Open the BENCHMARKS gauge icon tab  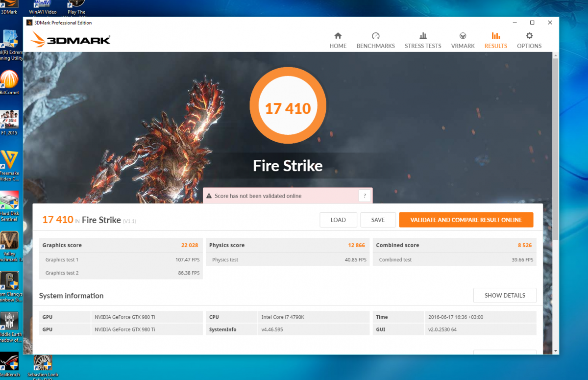pos(375,40)
